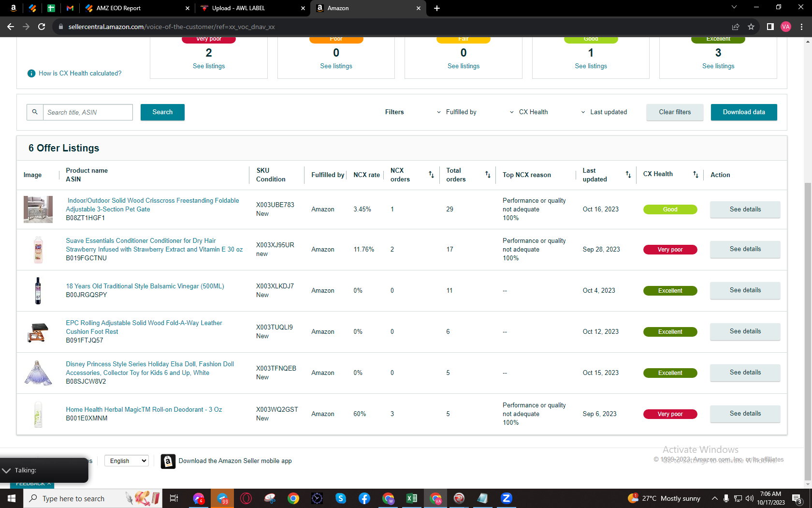812x508 pixels.
Task: Click the teal Search button
Action: (x=162, y=112)
